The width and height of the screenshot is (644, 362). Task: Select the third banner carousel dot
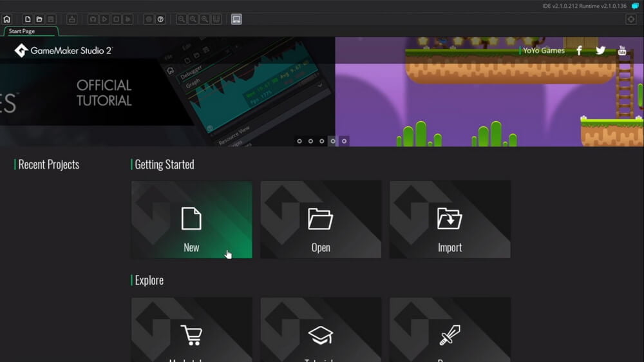[322, 141]
